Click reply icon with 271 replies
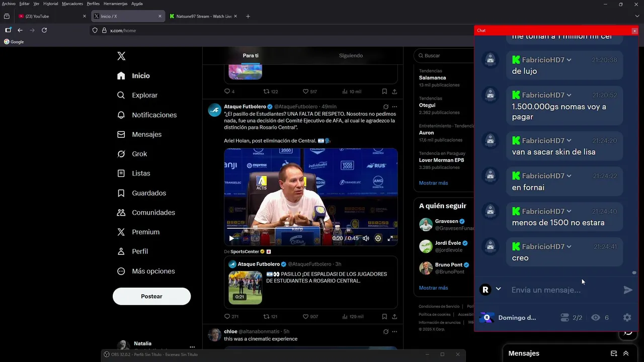 point(227,316)
